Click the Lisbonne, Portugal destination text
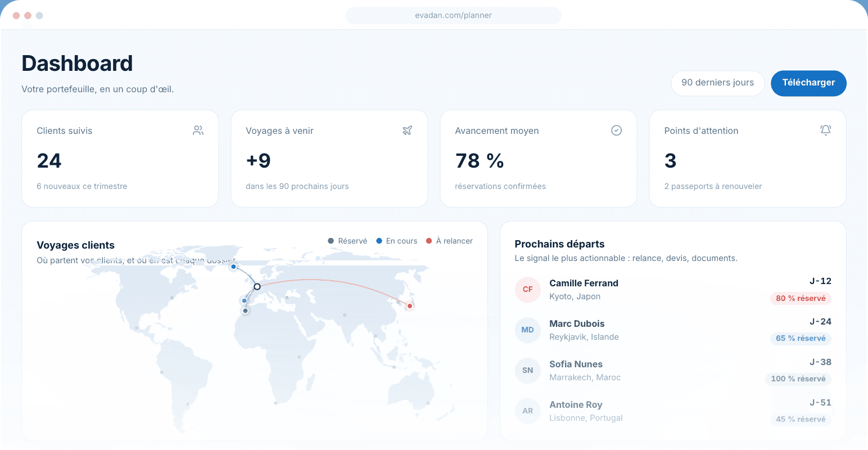The width and height of the screenshot is (868, 450). [586, 418]
